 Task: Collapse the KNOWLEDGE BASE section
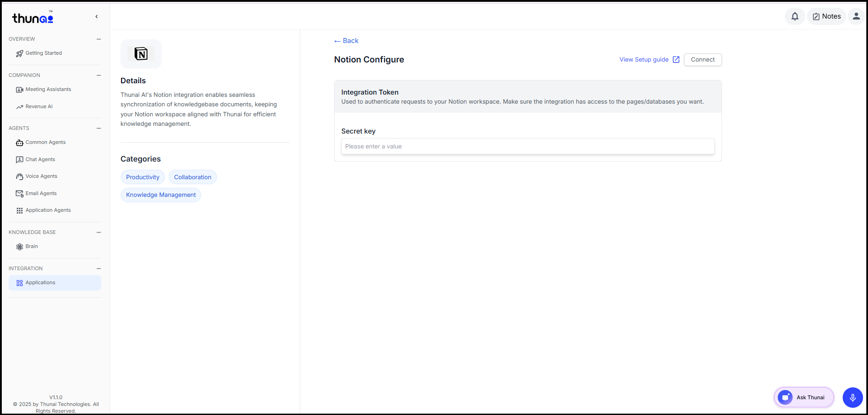tap(99, 233)
